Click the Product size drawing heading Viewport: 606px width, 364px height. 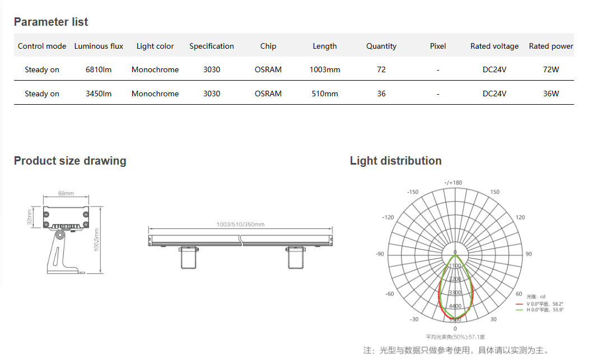[70, 161]
